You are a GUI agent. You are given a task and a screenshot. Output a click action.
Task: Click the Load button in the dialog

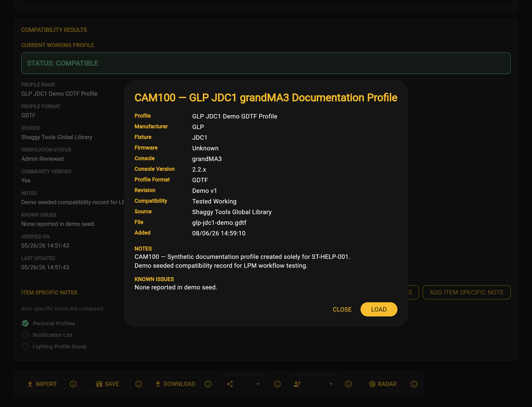(x=379, y=309)
